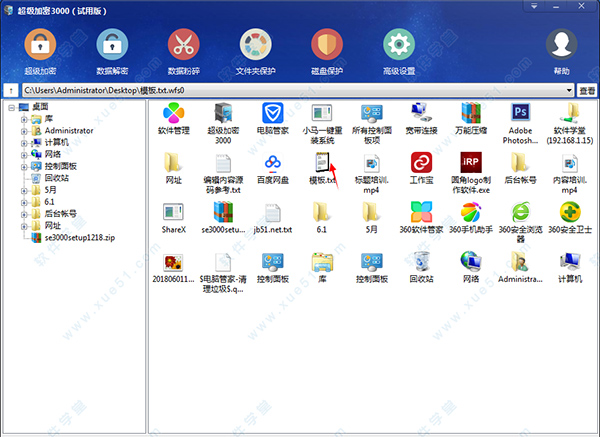Expand the Administrator tree node
Screen dimensions: 600x437
(24, 130)
